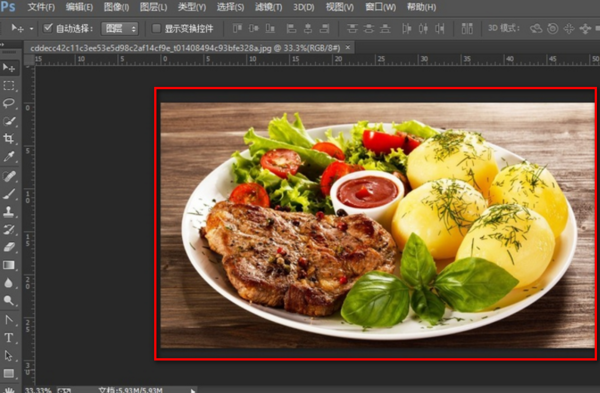Select the Rectangle shape tool
The height and width of the screenshot is (393, 600).
click(8, 373)
